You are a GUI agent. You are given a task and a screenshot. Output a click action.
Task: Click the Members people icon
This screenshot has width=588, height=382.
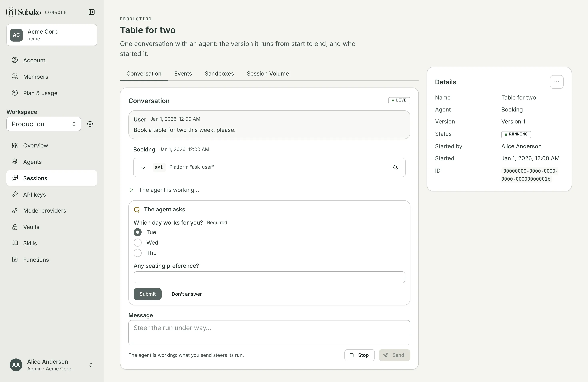(x=15, y=77)
